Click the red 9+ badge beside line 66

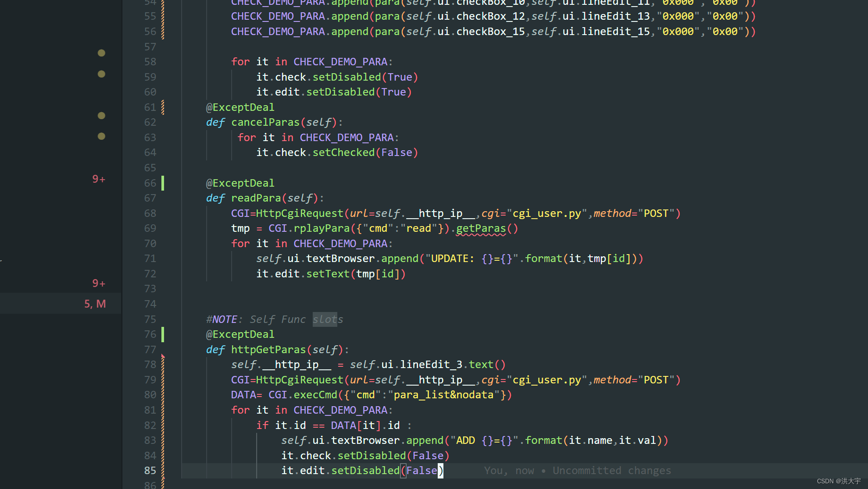point(98,179)
